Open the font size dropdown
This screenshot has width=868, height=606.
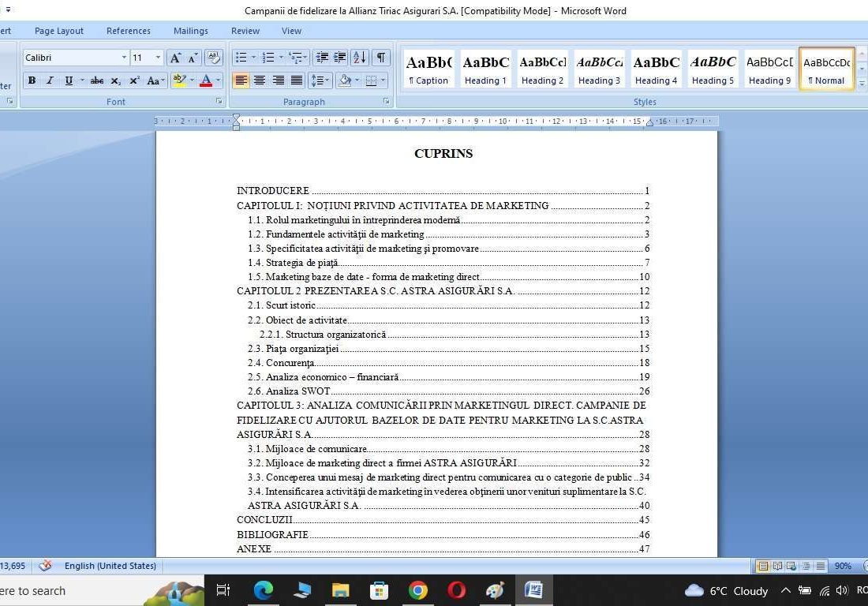click(158, 58)
